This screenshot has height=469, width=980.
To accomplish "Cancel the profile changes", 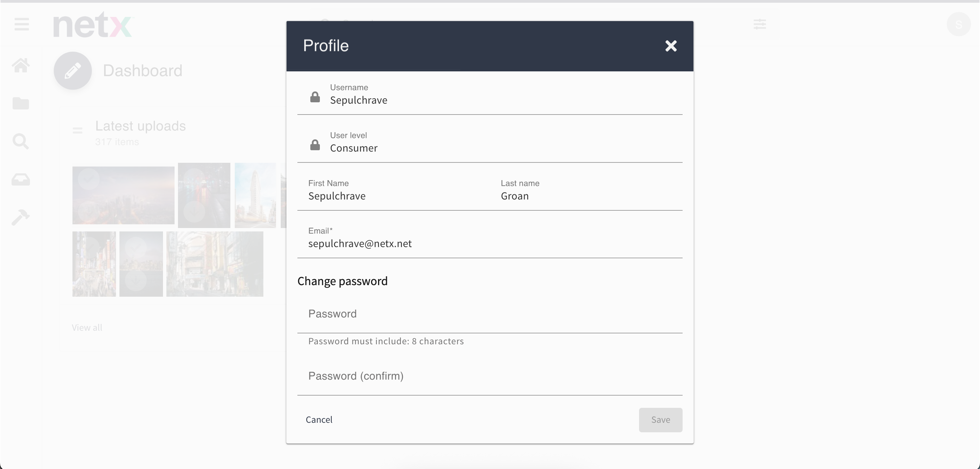I will [319, 420].
